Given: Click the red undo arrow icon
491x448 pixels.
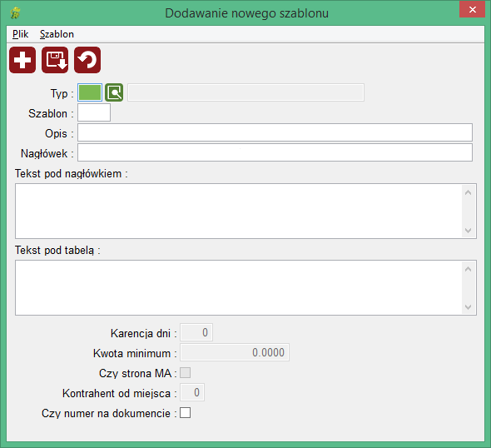Looking at the screenshot, I should pyautogui.click(x=87, y=60).
